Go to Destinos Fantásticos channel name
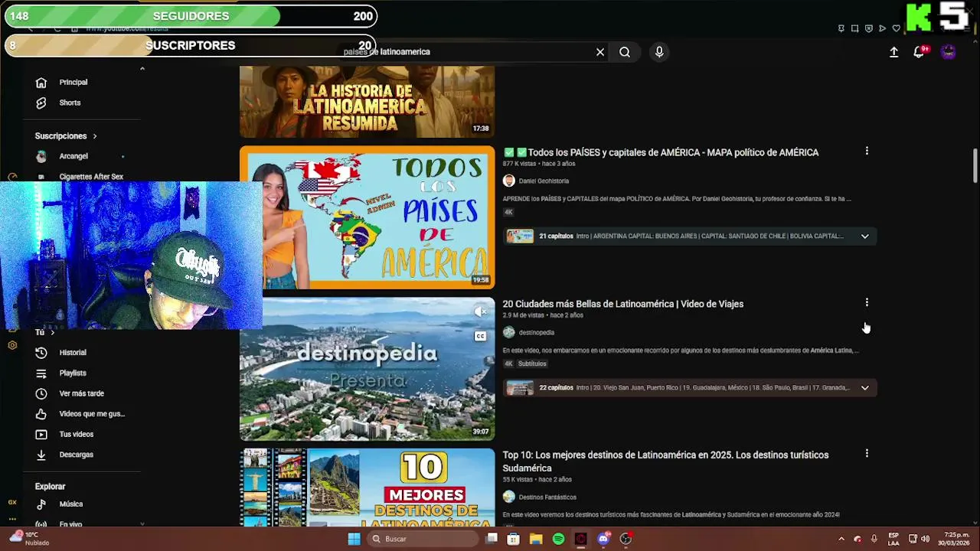Viewport: 980px width, 551px height. tap(547, 497)
